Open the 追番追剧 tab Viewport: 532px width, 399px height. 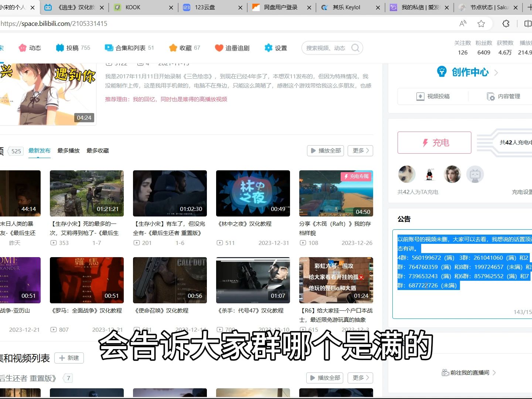pos(232,48)
